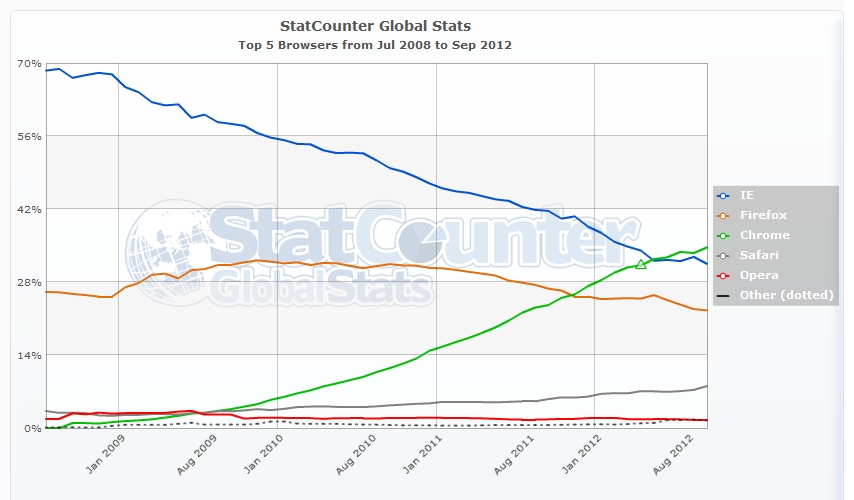854x500 pixels.
Task: Select the Aug 2012 x-axis label
Action: (673, 455)
